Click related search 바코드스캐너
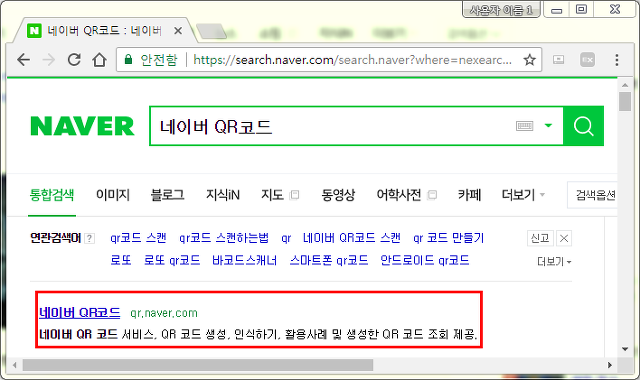This screenshot has width=640, height=380. 244,260
